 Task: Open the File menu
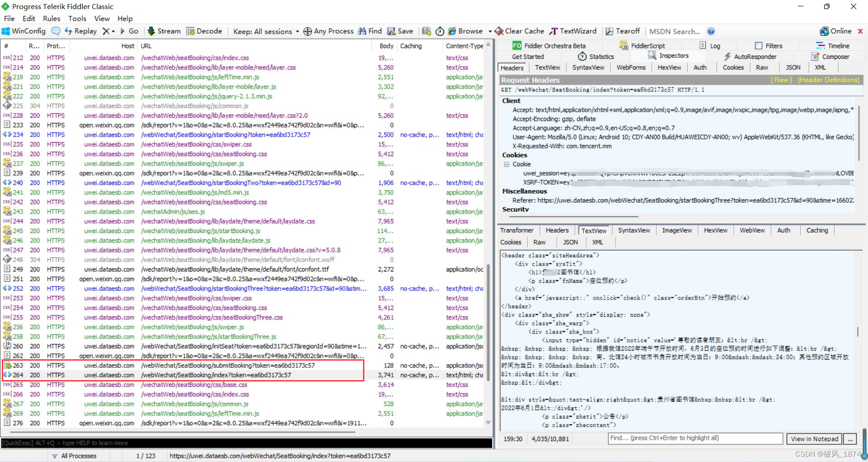point(9,19)
